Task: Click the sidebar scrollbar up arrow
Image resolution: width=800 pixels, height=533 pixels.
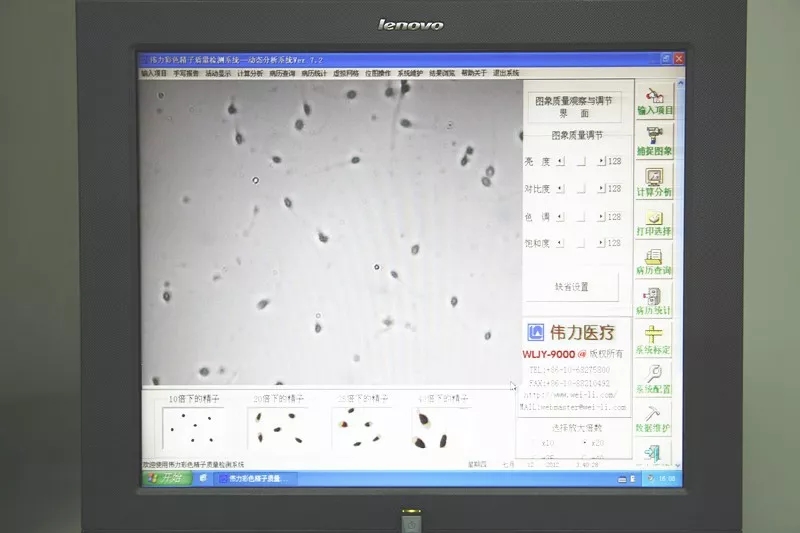Action: click(680, 83)
